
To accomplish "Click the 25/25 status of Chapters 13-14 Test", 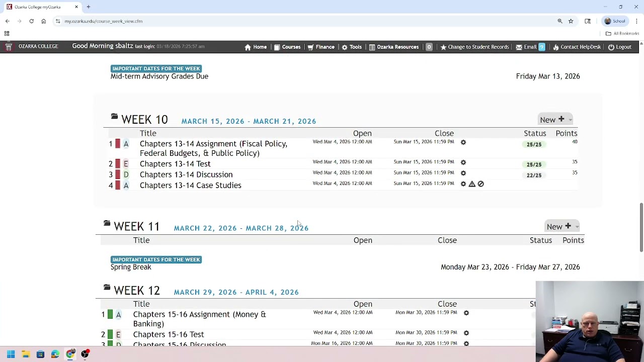I will pos(534,164).
